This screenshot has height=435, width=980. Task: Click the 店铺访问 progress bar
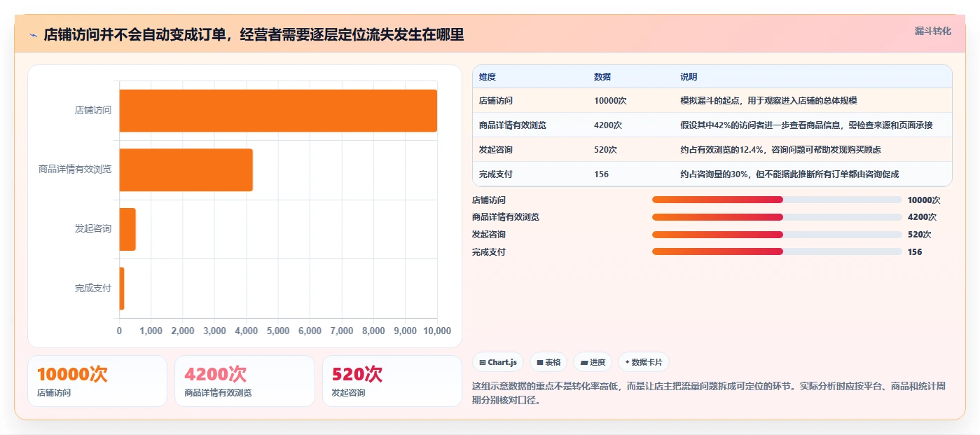[x=777, y=200]
